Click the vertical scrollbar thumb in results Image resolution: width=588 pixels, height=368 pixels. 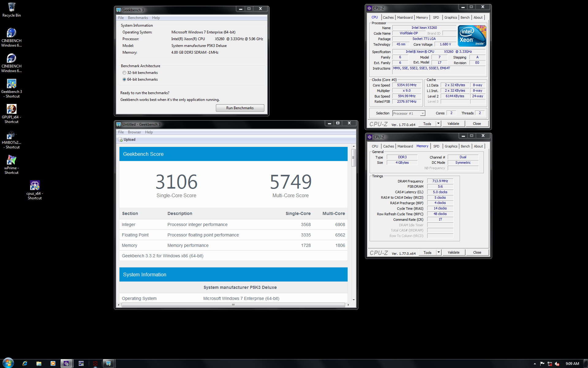click(x=353, y=158)
